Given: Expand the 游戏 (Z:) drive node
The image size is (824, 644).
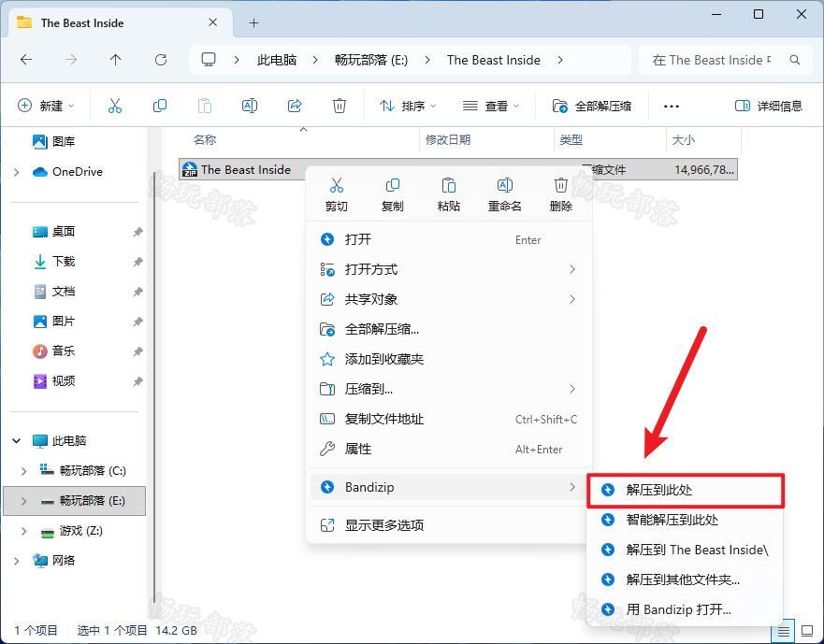Looking at the screenshot, I should pos(23,531).
